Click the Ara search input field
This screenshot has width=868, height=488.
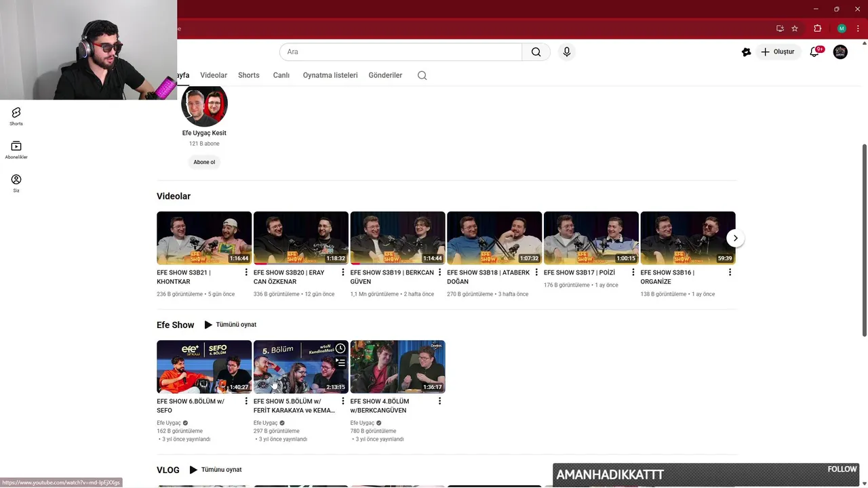click(x=401, y=52)
